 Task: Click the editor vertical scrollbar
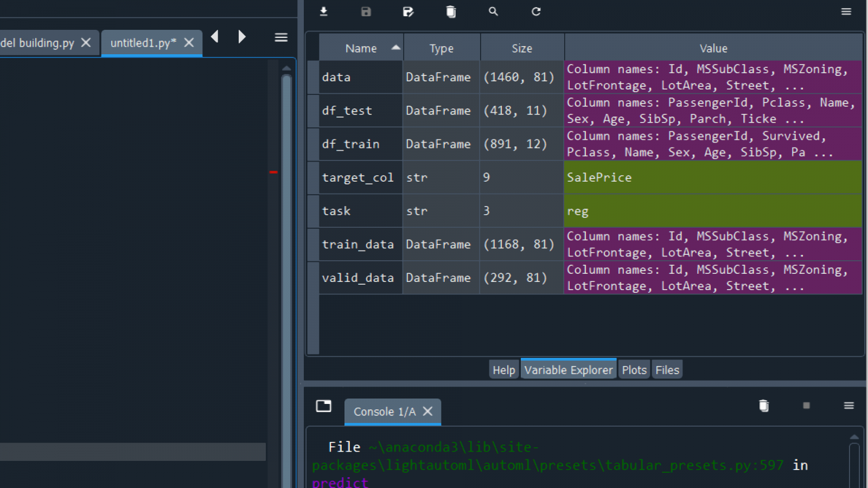tap(286, 271)
